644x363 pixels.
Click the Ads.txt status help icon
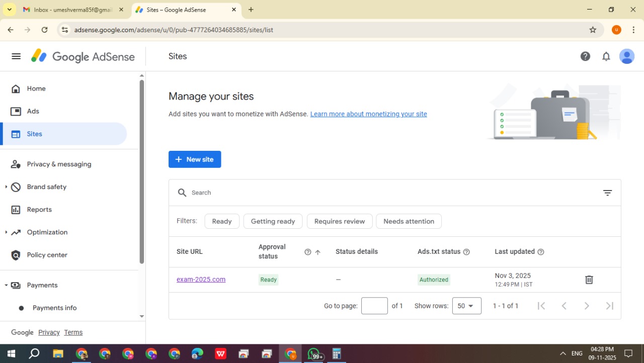pyautogui.click(x=466, y=252)
